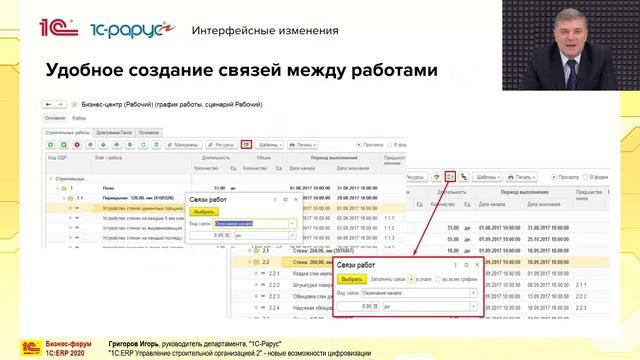640x360 pixels.
Task: Click the folder icon of row 1.1
Action: point(71,198)
